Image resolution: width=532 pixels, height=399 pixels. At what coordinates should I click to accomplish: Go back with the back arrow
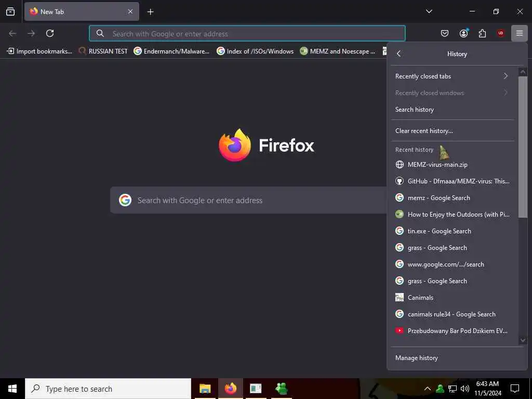pos(12,33)
